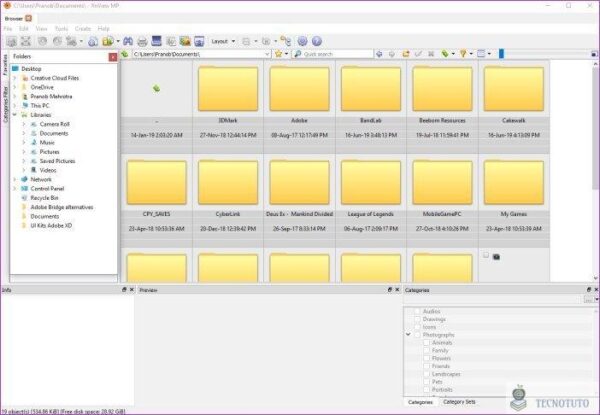Select the Control Panel tree item
Image resolution: width=600 pixels, height=415 pixels.
pos(47,189)
